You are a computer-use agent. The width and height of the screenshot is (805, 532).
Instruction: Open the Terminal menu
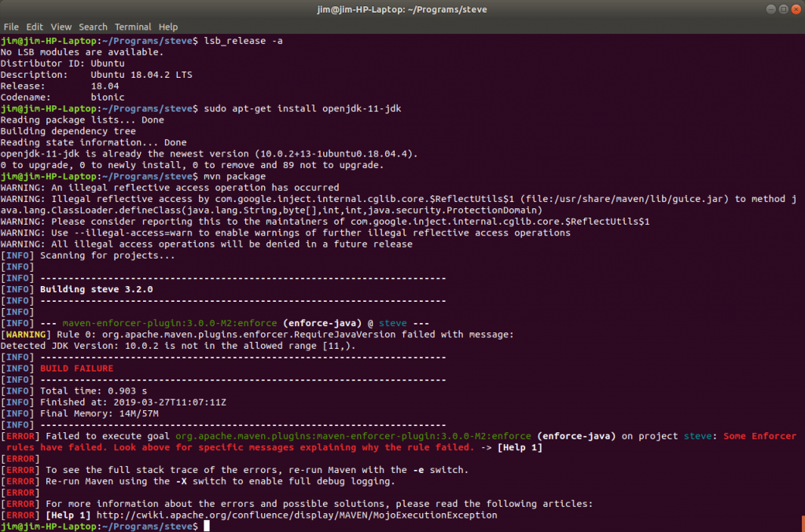[x=132, y=27]
